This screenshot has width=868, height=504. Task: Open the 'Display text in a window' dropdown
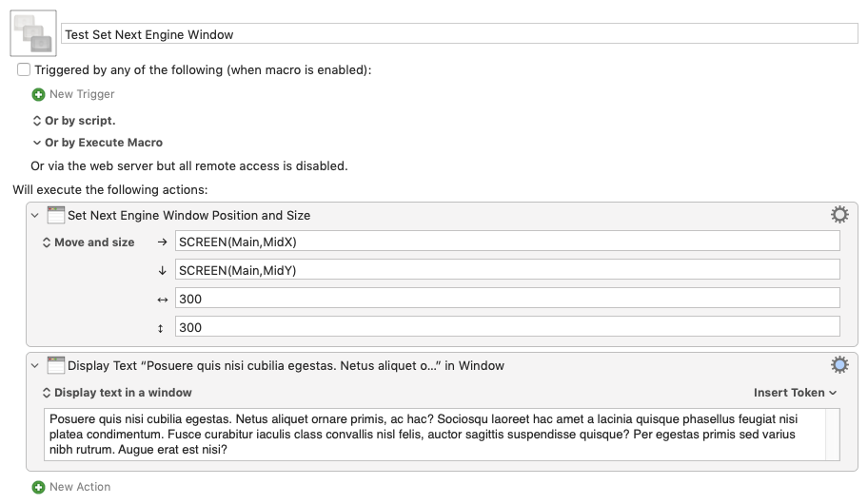point(117,393)
